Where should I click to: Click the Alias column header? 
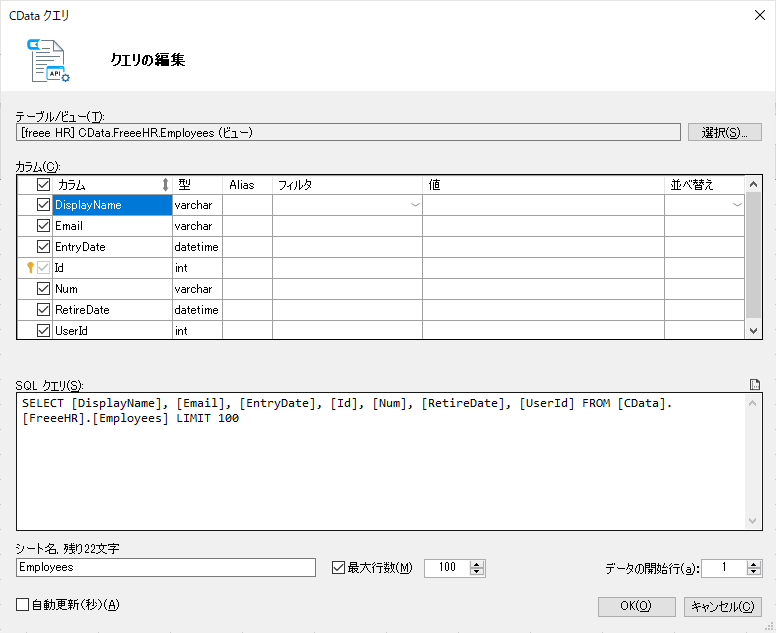click(x=247, y=185)
